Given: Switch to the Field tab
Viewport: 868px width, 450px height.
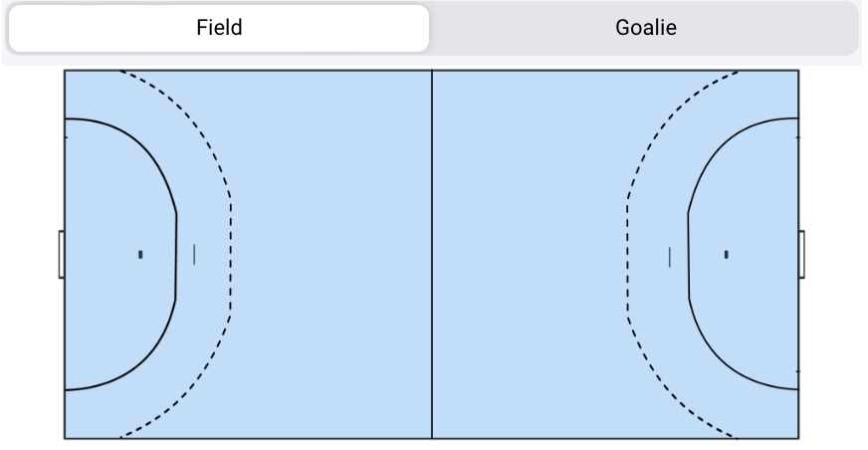Looking at the screenshot, I should click(219, 28).
